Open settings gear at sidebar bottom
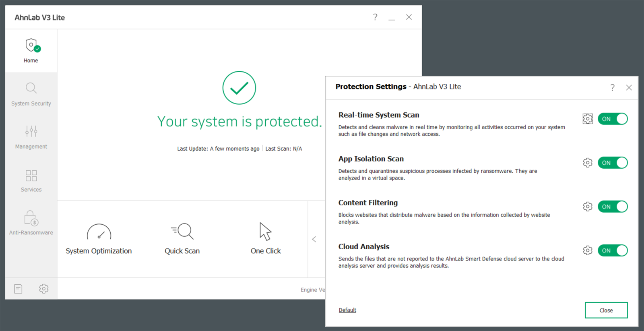 (44, 289)
